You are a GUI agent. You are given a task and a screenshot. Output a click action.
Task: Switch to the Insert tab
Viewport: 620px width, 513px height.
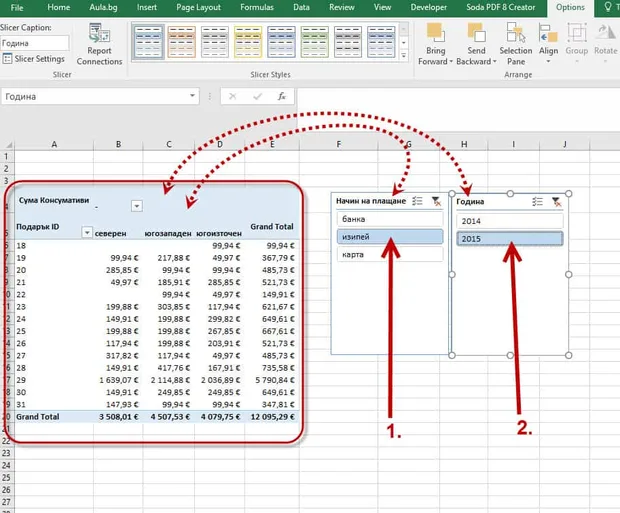point(147,8)
